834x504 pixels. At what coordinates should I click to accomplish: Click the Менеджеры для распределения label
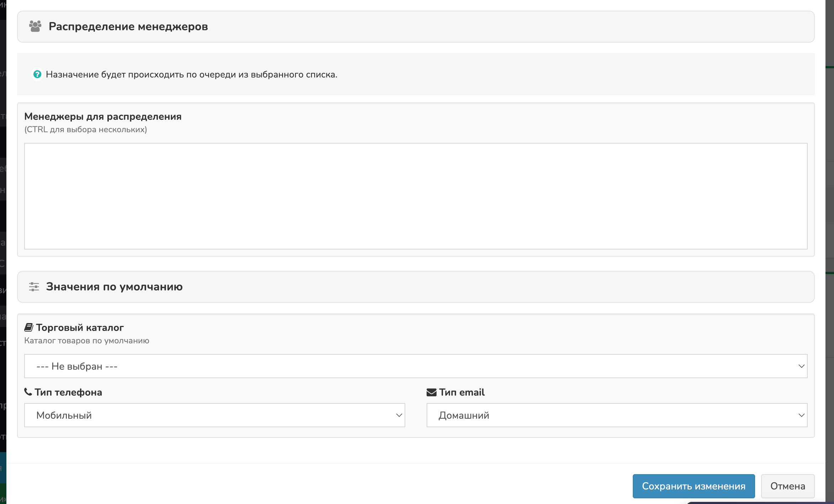point(103,117)
